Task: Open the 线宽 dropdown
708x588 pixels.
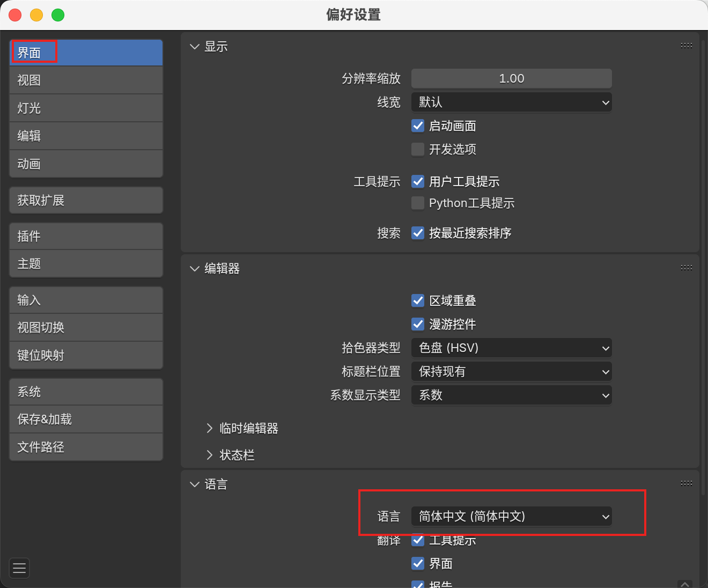Action: [x=511, y=102]
